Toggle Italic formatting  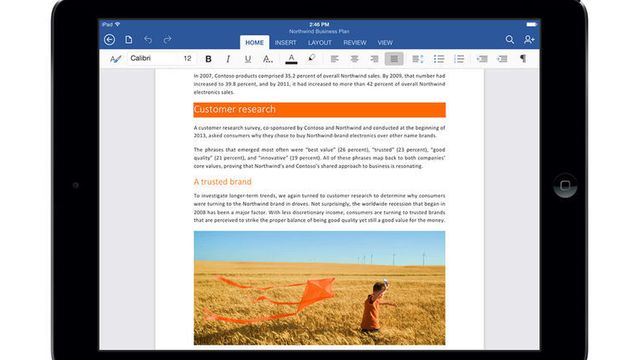pos(228,59)
